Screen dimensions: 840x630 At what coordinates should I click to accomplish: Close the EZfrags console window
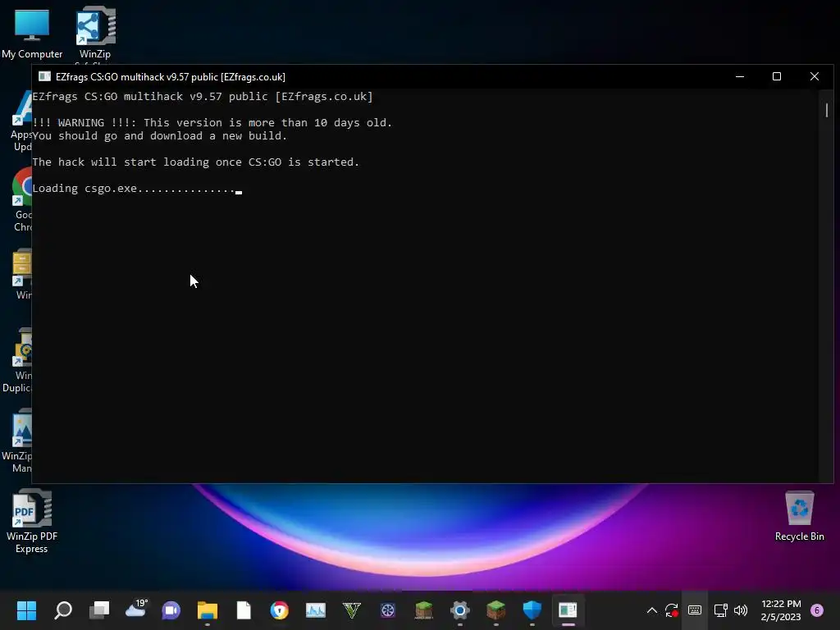(815, 76)
